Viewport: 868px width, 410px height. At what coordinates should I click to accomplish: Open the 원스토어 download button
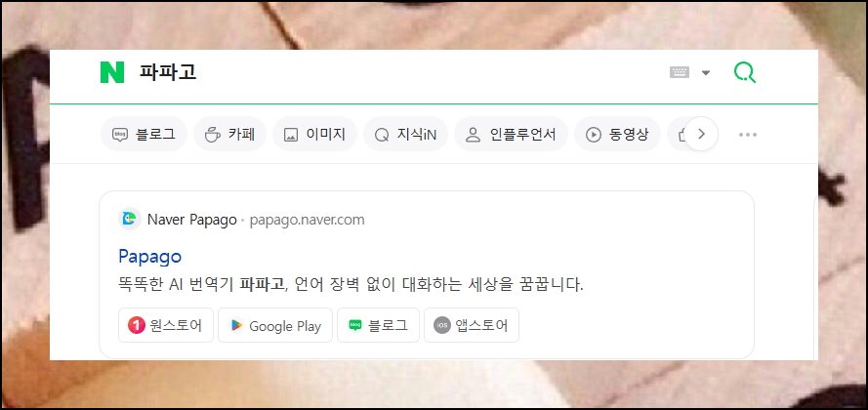[x=166, y=325]
